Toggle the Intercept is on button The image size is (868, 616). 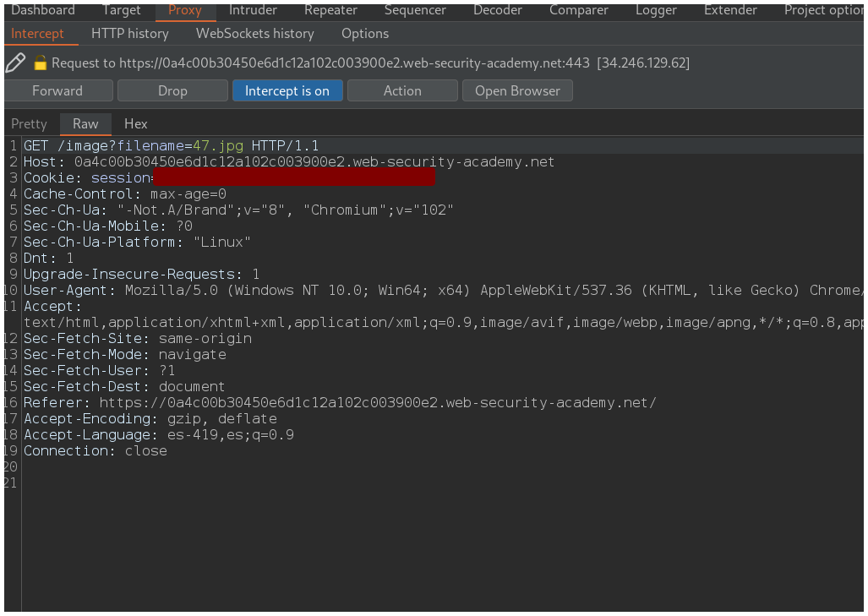click(x=287, y=90)
